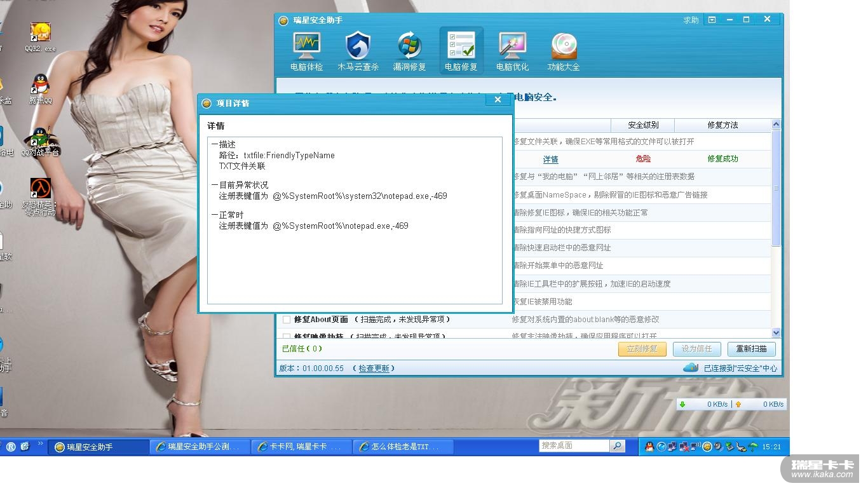Tick the 修复映像劫持 checkbox
The height and width of the screenshot is (488, 868).
[287, 337]
